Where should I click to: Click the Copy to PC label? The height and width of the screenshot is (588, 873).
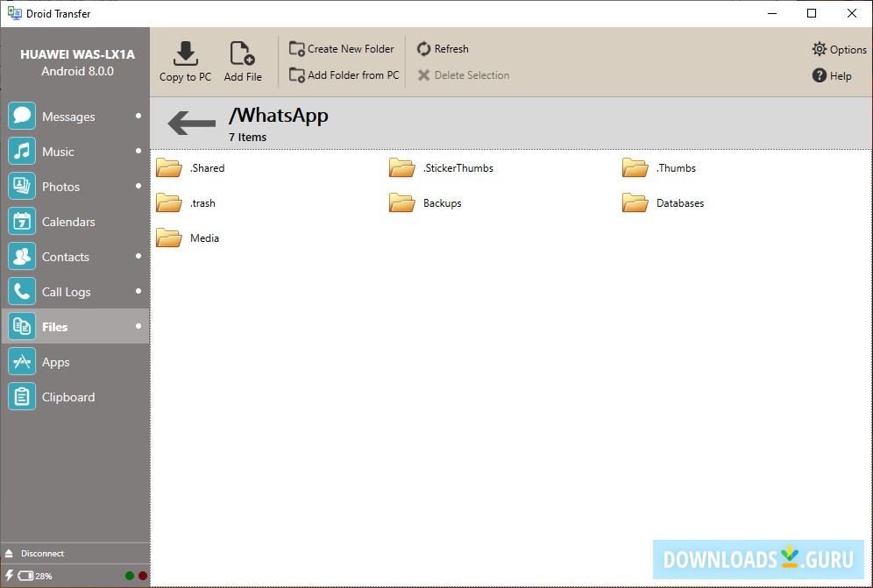coord(186,77)
